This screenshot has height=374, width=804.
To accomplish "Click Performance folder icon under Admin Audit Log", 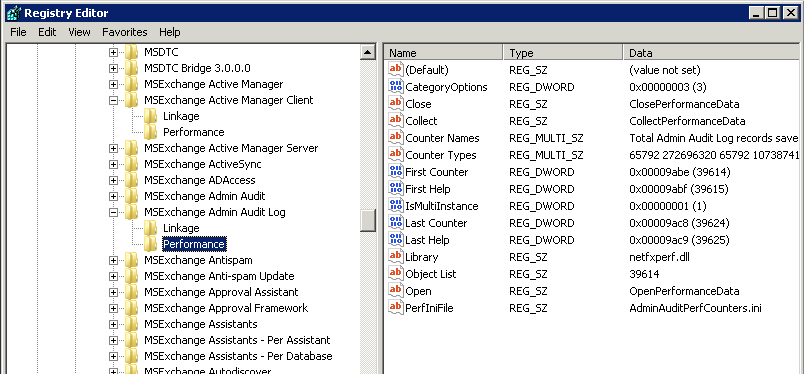I will [x=150, y=244].
